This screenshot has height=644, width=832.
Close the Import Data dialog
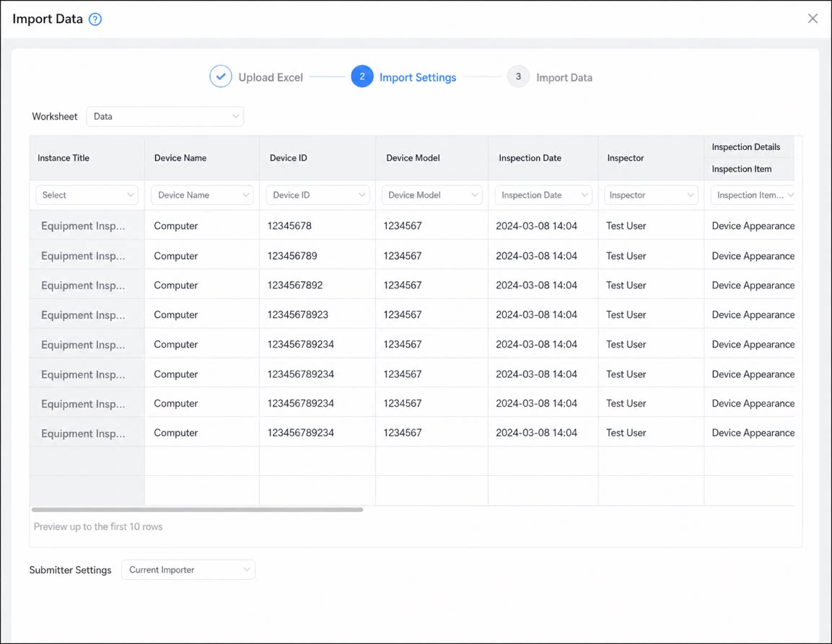pyautogui.click(x=813, y=19)
